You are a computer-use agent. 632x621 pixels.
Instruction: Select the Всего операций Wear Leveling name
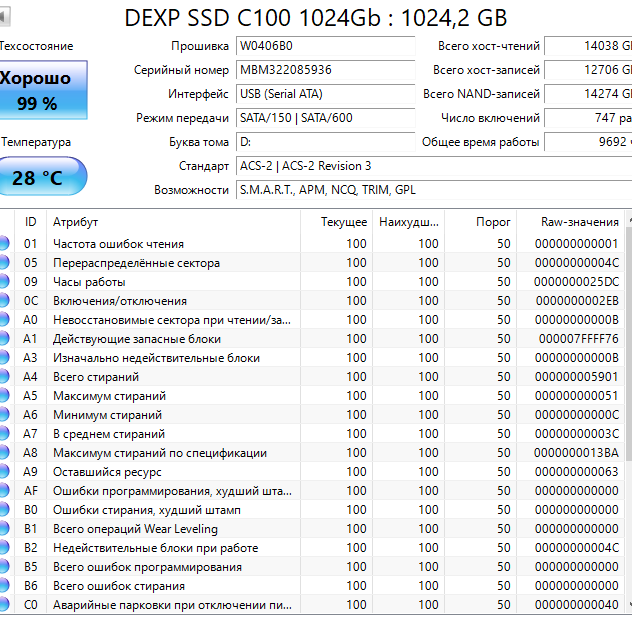click(135, 529)
